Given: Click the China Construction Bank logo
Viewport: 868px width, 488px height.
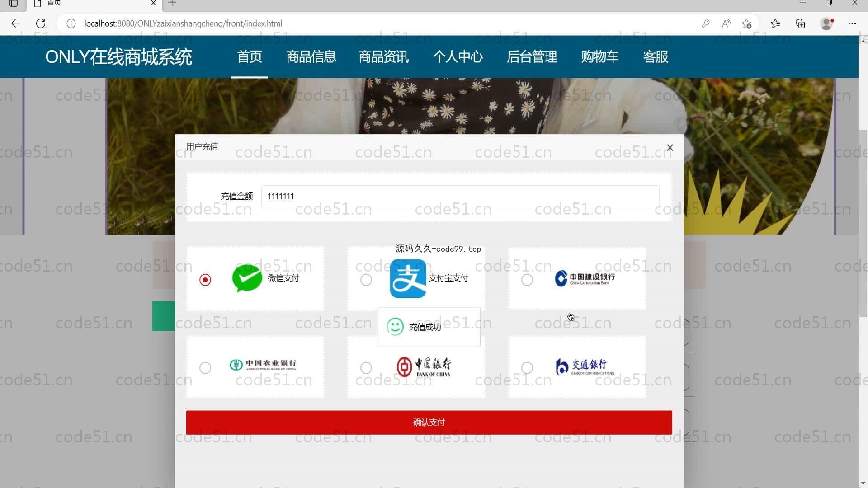Looking at the screenshot, I should pyautogui.click(x=585, y=278).
